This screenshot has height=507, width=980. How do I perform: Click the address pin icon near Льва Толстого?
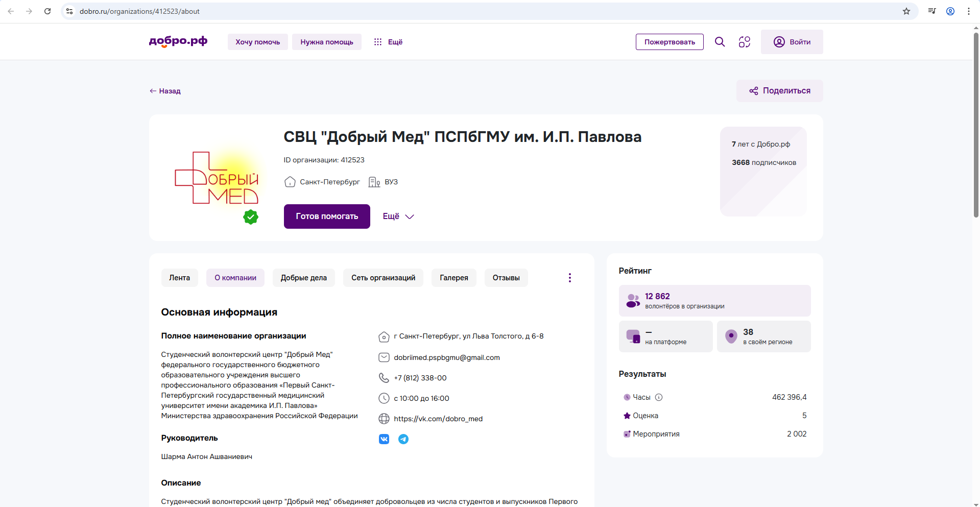click(x=384, y=337)
